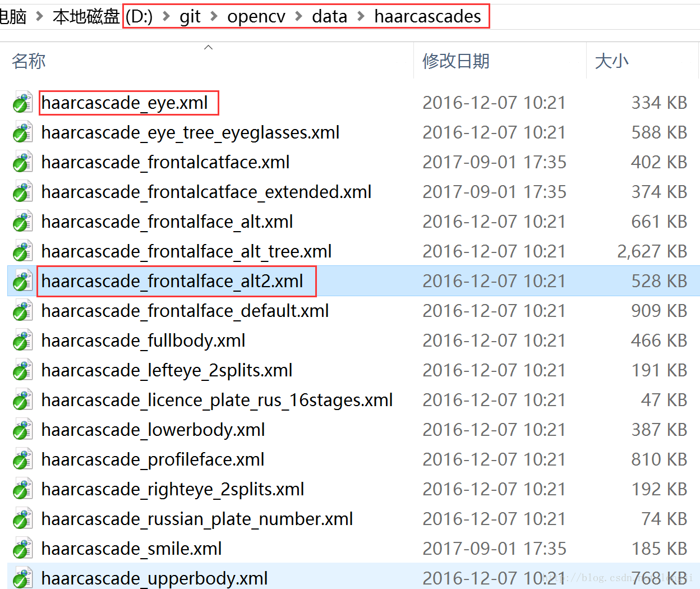Click the haarcascade_frontalface_default.xml file icon

coord(22,311)
